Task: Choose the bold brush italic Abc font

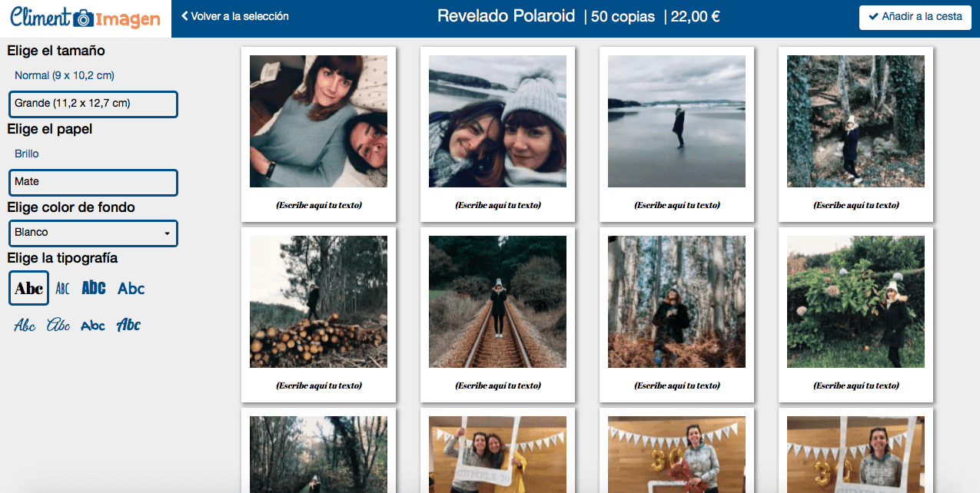Action: [x=129, y=326]
